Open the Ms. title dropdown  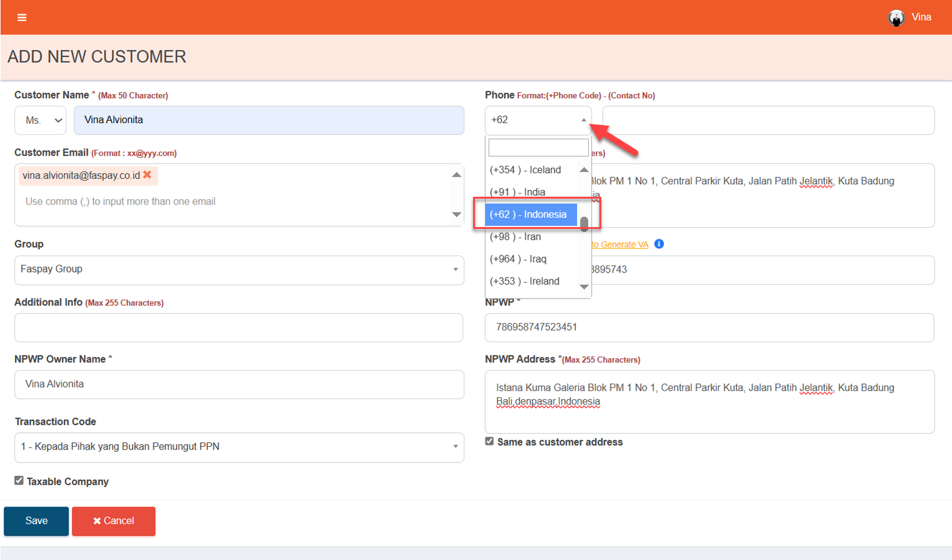click(41, 120)
